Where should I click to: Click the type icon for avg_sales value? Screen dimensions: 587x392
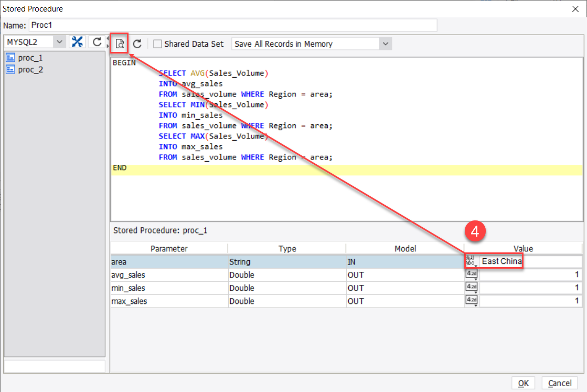click(x=471, y=274)
